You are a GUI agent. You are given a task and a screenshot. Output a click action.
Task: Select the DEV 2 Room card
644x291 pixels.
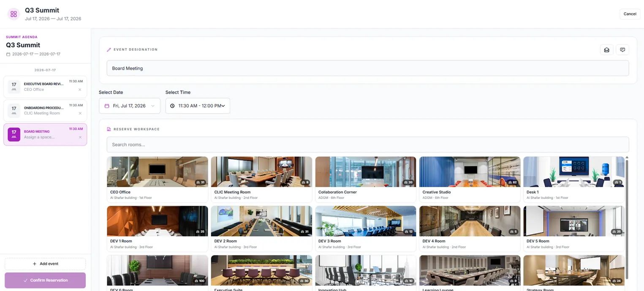tap(261, 228)
